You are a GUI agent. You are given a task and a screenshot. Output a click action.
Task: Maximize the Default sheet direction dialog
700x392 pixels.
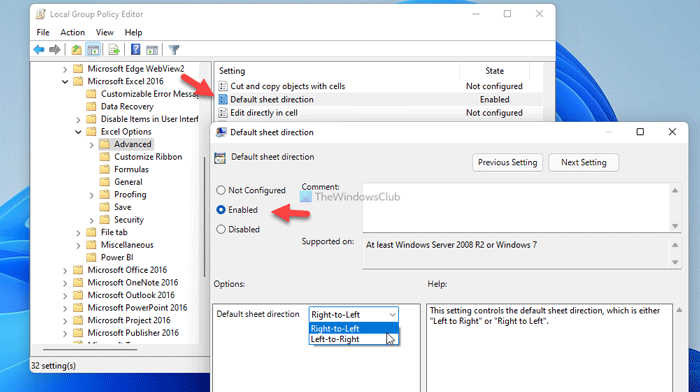pos(640,132)
